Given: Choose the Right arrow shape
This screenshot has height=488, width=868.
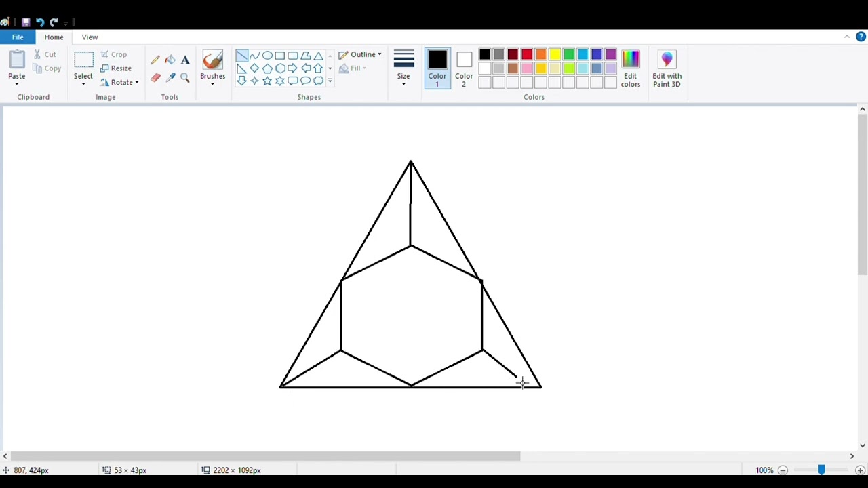Looking at the screenshot, I should coord(293,68).
